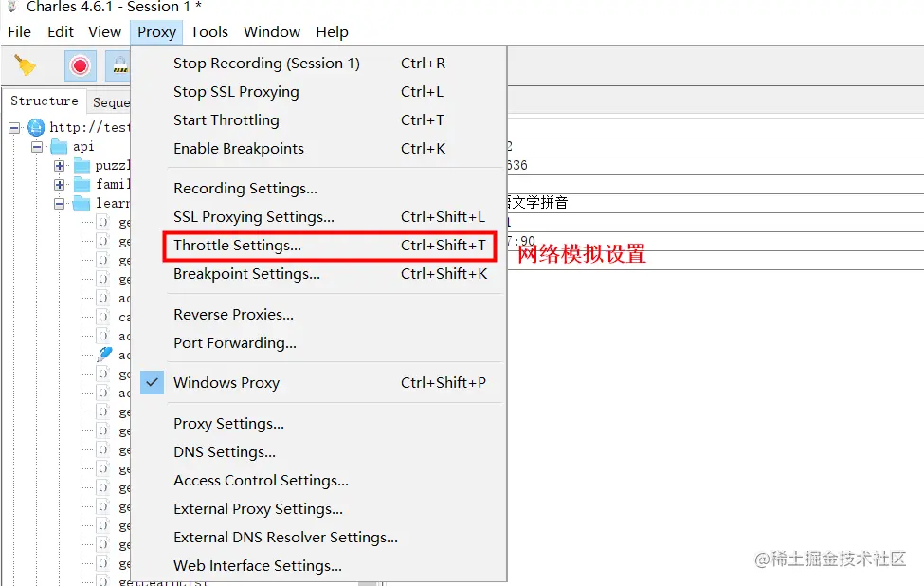924x586 pixels.
Task: Select Enable Breakpoints
Action: point(318,148)
